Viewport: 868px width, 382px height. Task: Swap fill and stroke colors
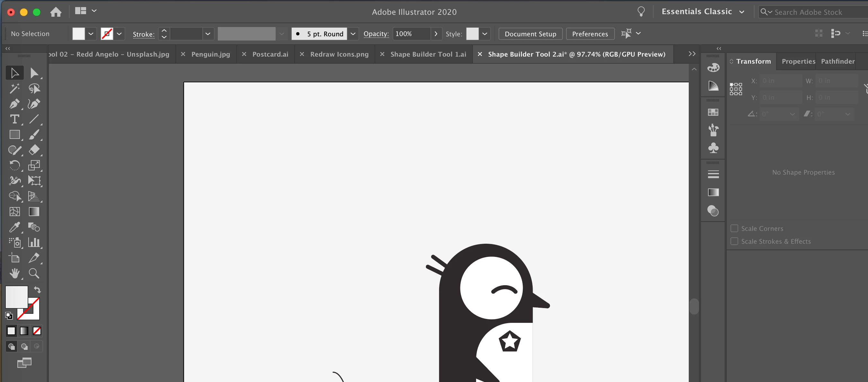(x=37, y=290)
